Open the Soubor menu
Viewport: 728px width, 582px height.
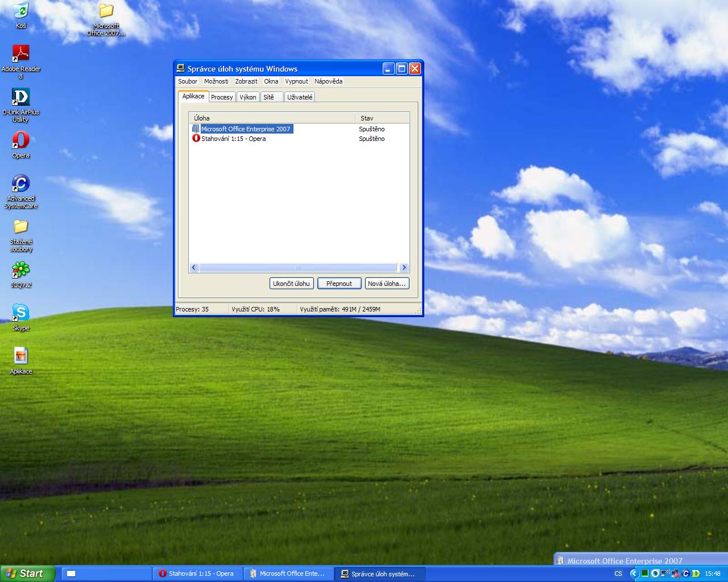(188, 81)
